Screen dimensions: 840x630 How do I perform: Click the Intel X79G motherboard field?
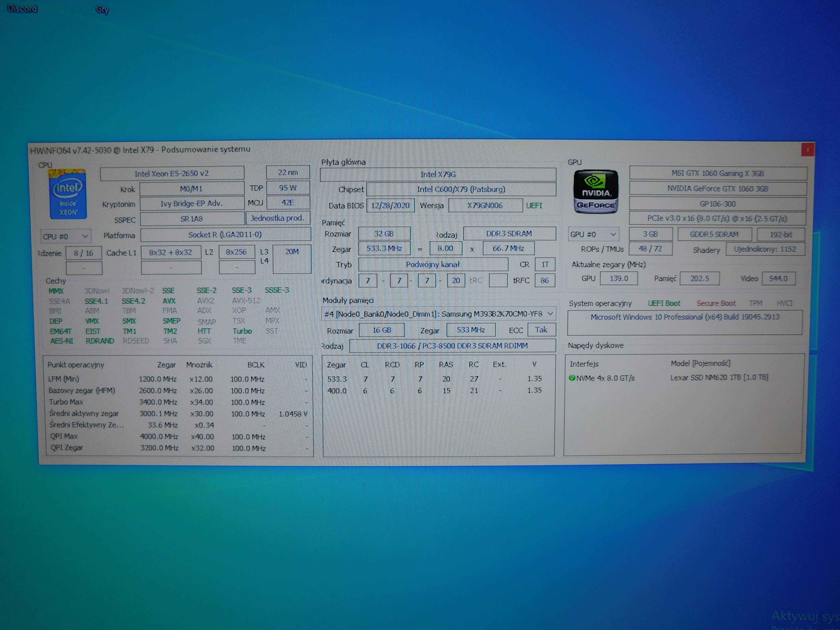(438, 174)
